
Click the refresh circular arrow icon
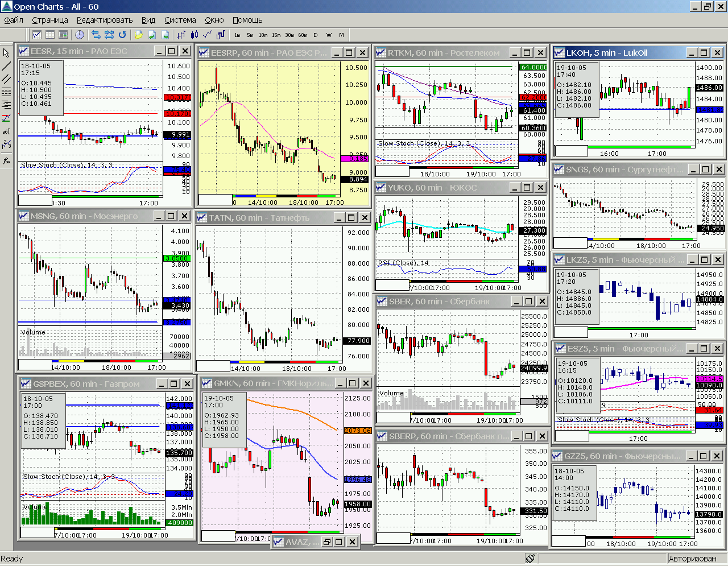122,35
